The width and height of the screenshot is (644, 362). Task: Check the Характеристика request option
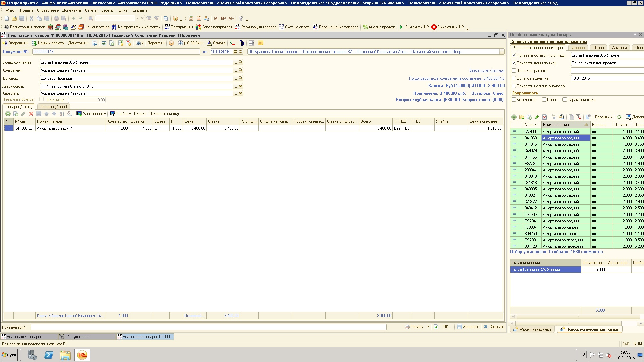coord(565,100)
